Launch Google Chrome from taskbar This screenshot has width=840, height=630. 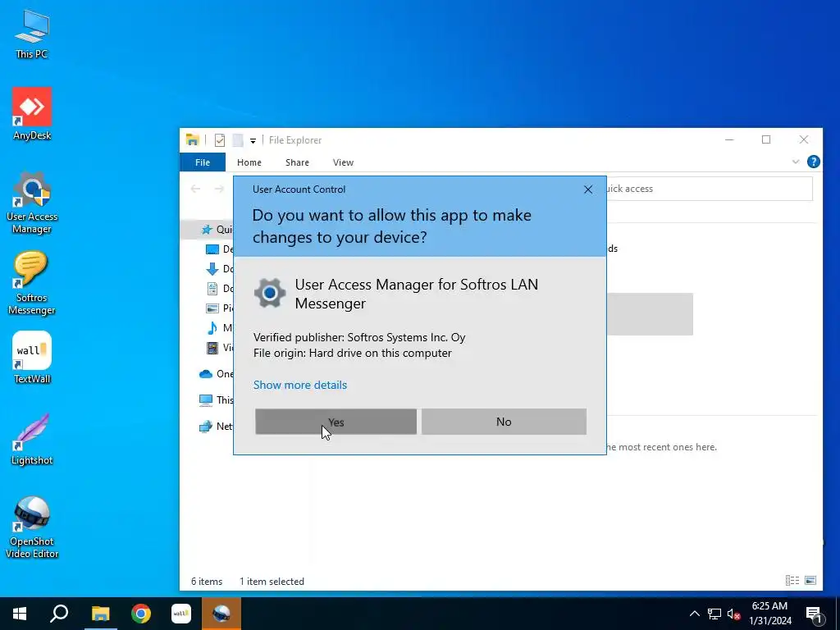pyautogui.click(x=141, y=614)
